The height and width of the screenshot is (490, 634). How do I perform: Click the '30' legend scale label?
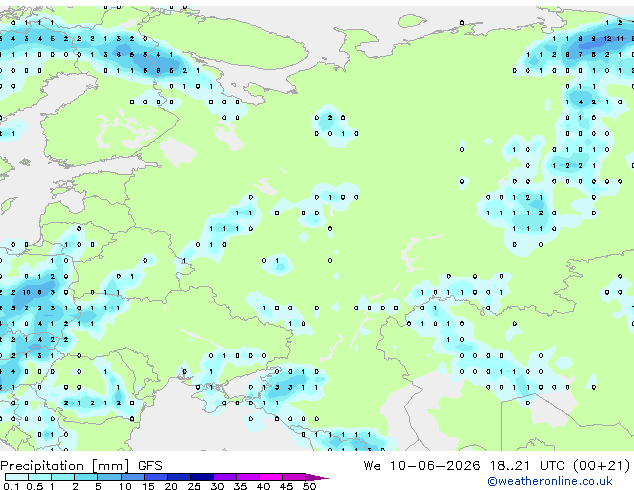click(217, 486)
